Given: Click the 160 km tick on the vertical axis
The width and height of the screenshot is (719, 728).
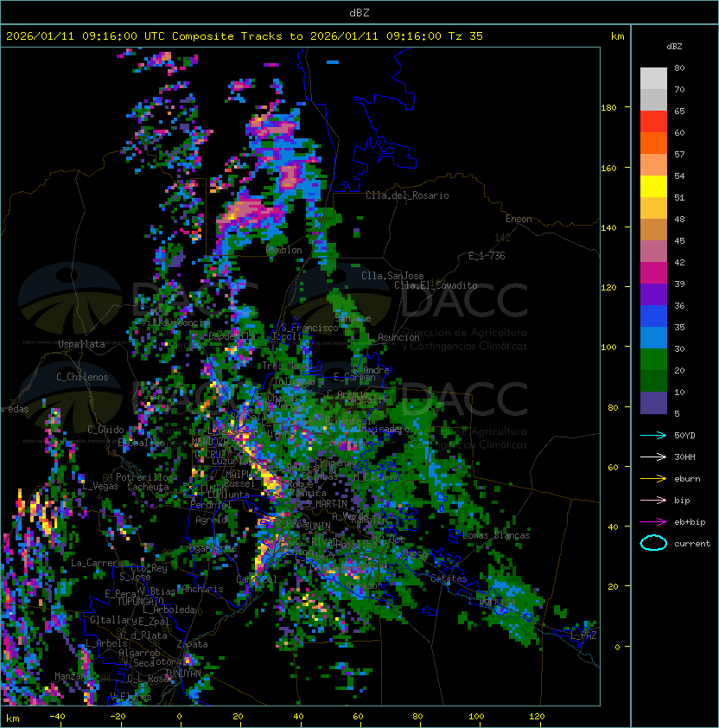Looking at the screenshot, I should pos(608,168).
